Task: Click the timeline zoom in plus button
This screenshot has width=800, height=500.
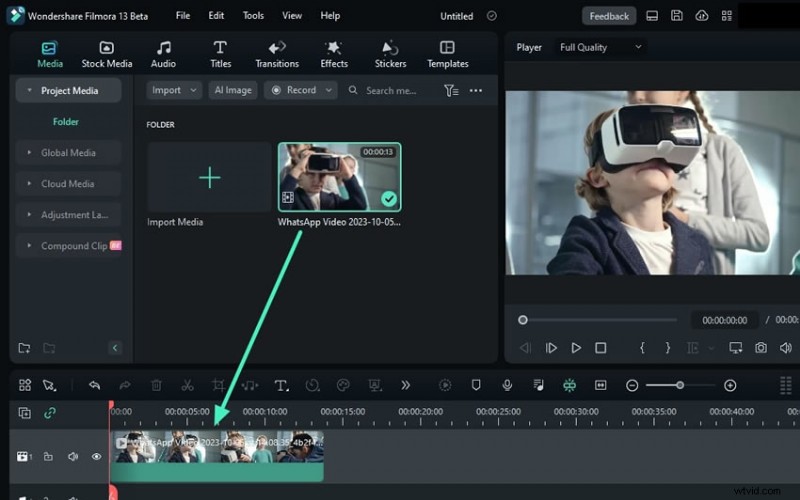Action: coord(730,386)
